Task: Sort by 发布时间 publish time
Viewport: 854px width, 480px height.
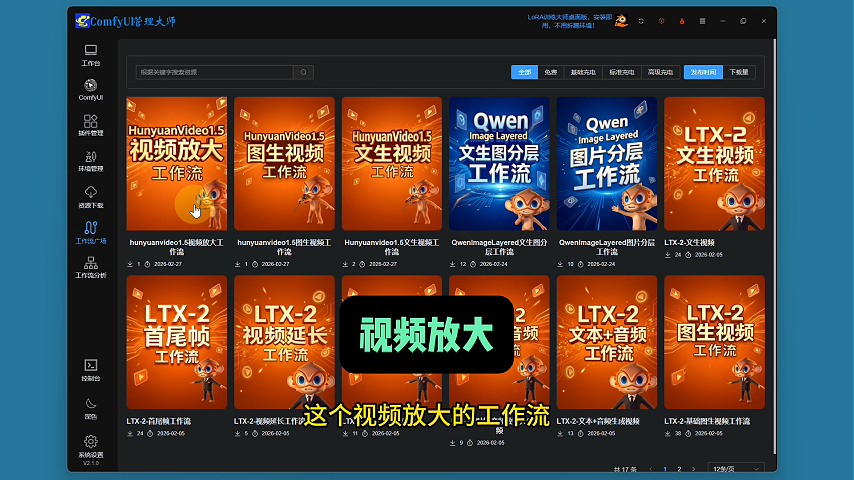Action: [x=703, y=72]
